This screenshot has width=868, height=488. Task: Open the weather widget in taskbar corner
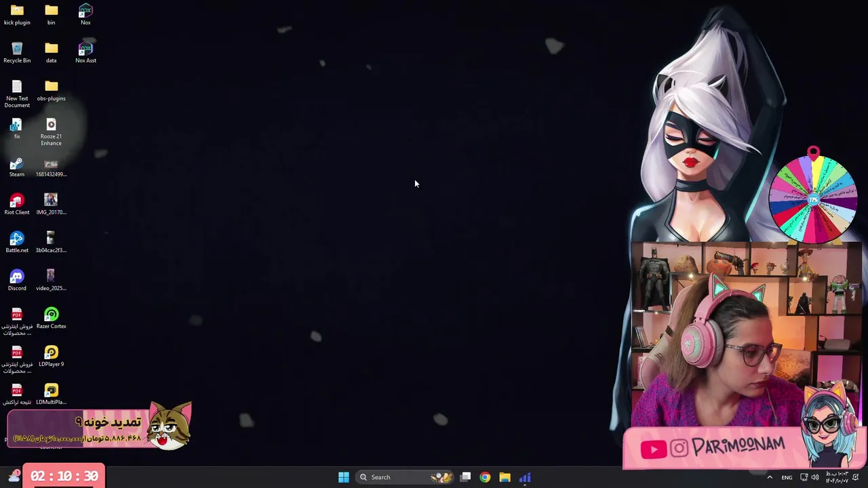pyautogui.click(x=14, y=476)
